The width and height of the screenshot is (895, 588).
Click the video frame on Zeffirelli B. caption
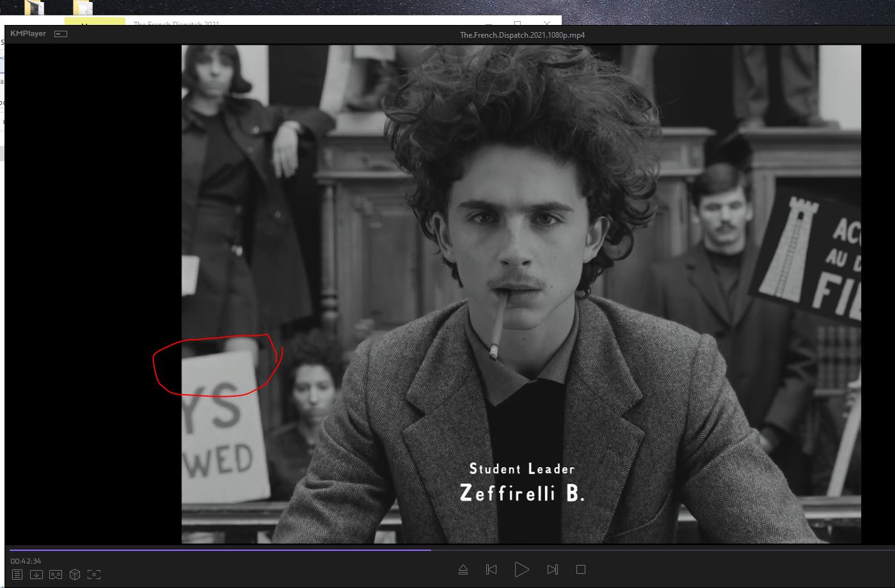(x=521, y=493)
